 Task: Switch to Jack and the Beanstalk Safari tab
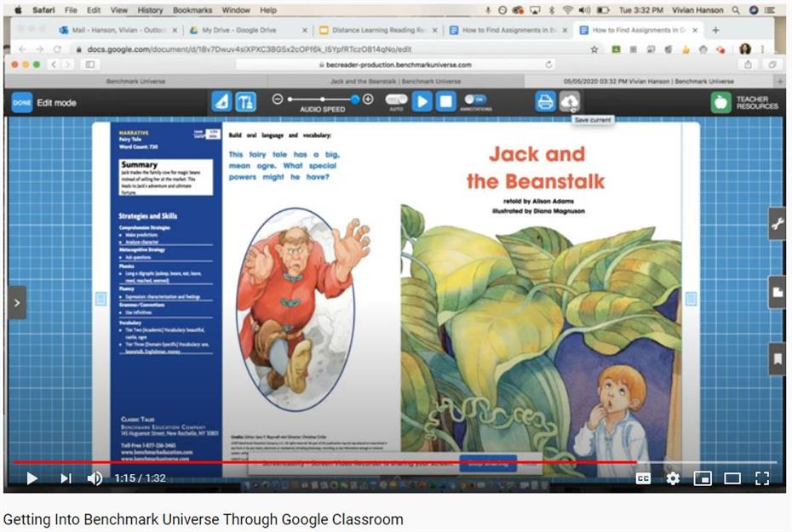395,81
